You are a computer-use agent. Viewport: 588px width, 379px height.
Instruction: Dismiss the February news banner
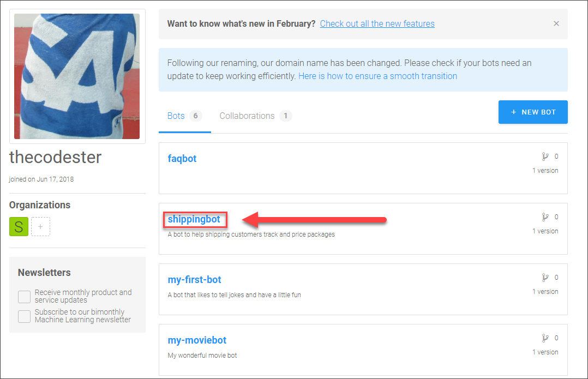(x=556, y=23)
